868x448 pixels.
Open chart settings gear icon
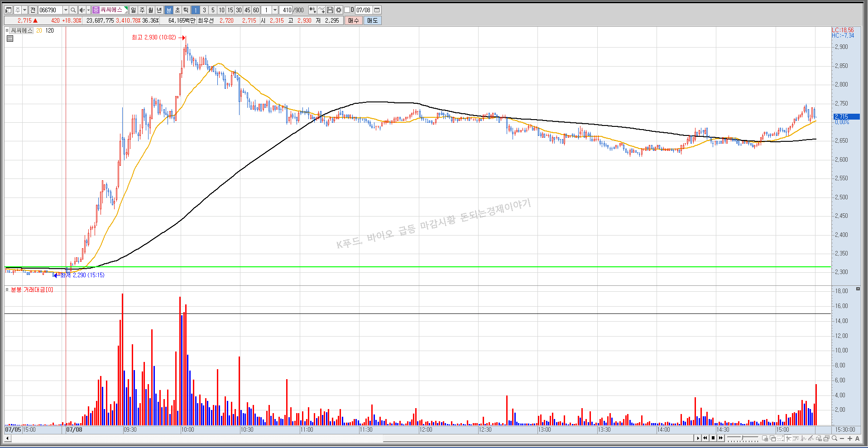click(x=339, y=10)
